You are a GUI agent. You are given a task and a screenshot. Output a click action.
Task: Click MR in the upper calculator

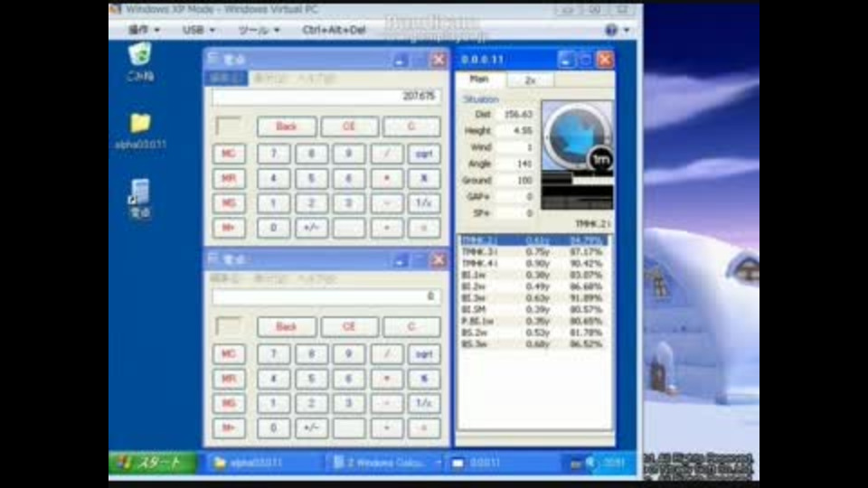(x=229, y=178)
